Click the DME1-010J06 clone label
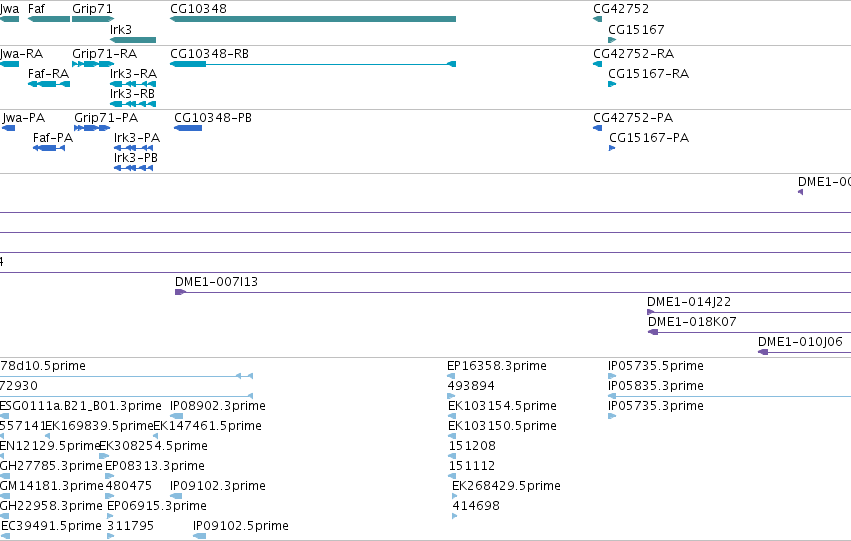851x541 pixels. coord(800,342)
